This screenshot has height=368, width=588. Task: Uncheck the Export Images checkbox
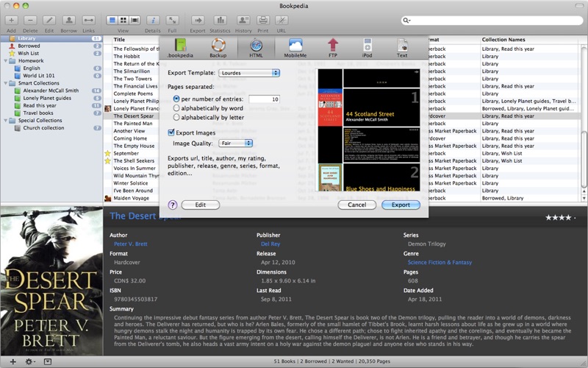pos(171,132)
